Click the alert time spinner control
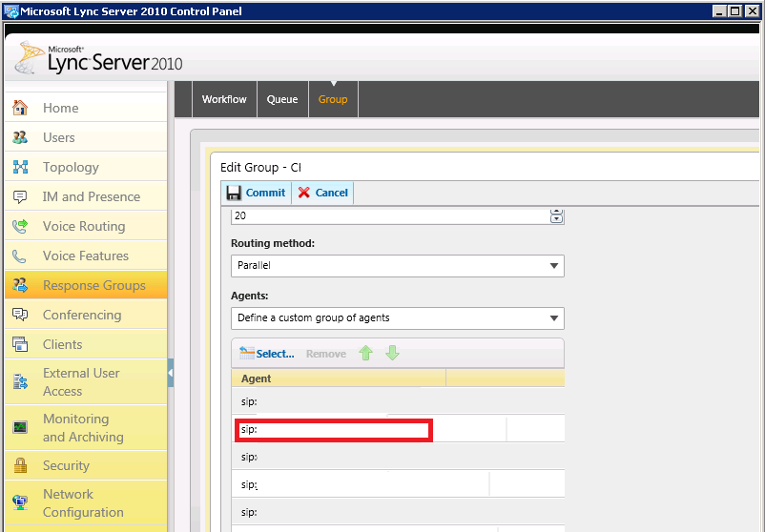 pos(557,216)
